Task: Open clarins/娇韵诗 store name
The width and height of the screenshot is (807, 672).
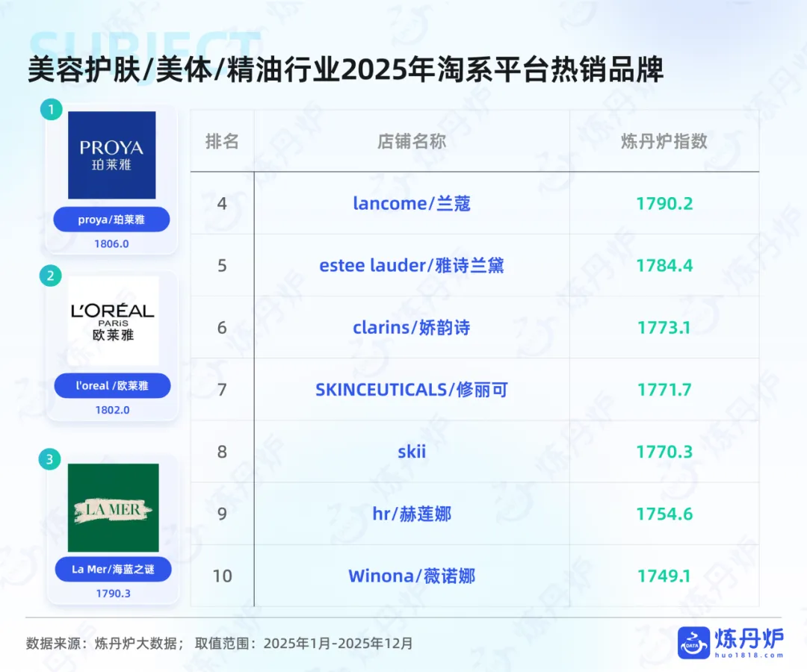Action: [412, 328]
